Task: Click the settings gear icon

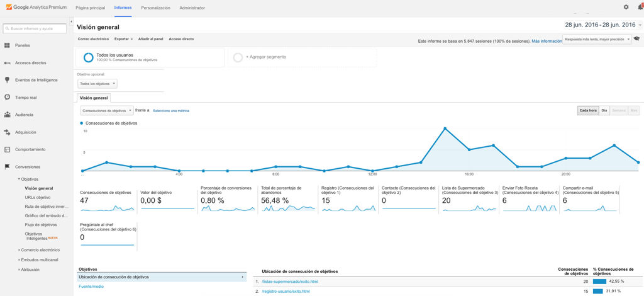Action: click(626, 7)
